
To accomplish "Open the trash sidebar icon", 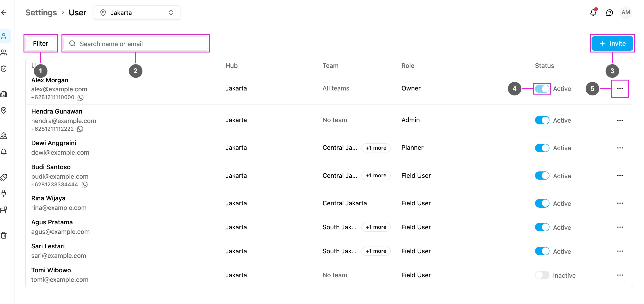I will point(4,235).
